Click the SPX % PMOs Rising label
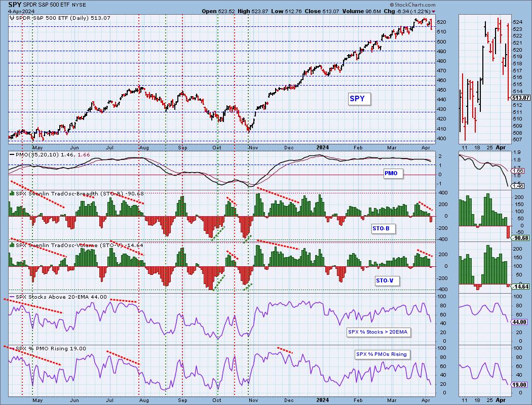This screenshot has width=532, height=405. tap(382, 354)
